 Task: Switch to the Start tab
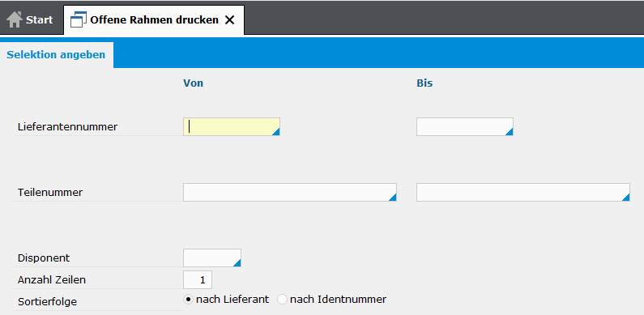point(32,20)
